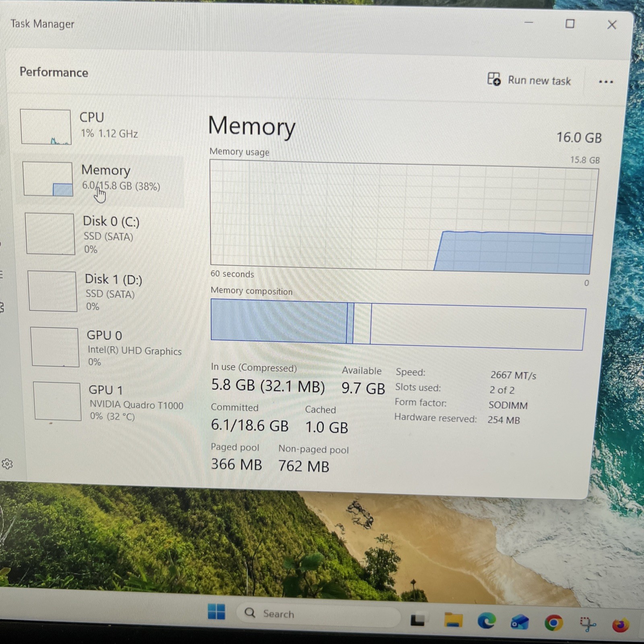This screenshot has width=644, height=644.
Task: Click the Speed value 2667 MT/s
Action: click(513, 375)
